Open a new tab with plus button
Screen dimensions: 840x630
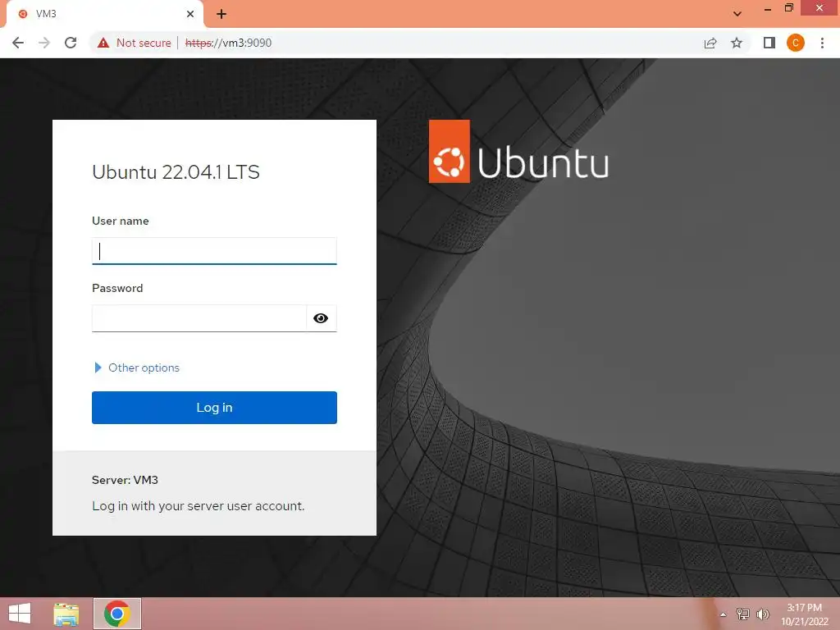click(x=221, y=14)
